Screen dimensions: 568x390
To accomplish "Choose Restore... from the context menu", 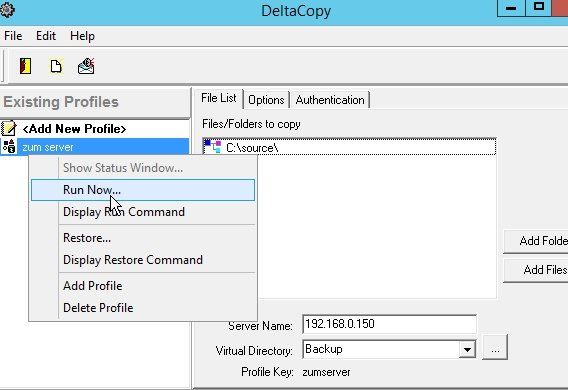I will click(143, 238).
